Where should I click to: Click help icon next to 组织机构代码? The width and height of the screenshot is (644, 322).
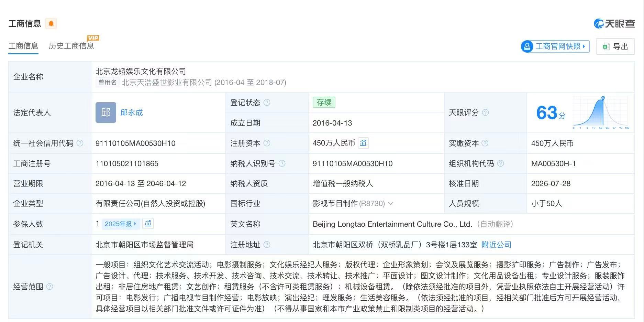[x=500, y=163]
